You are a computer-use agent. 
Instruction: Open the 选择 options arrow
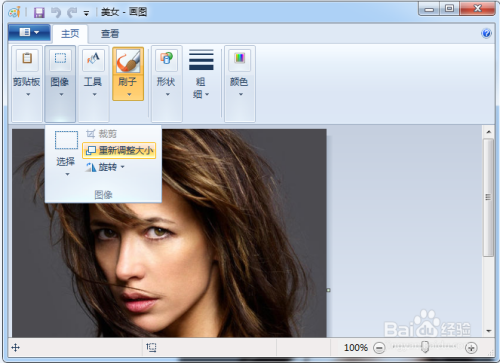pyautogui.click(x=67, y=174)
